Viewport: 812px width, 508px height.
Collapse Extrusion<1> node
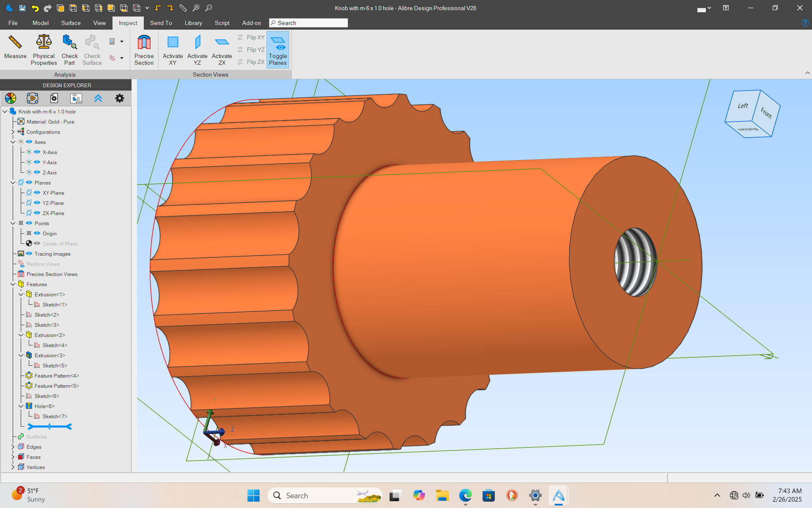pyautogui.click(x=21, y=295)
